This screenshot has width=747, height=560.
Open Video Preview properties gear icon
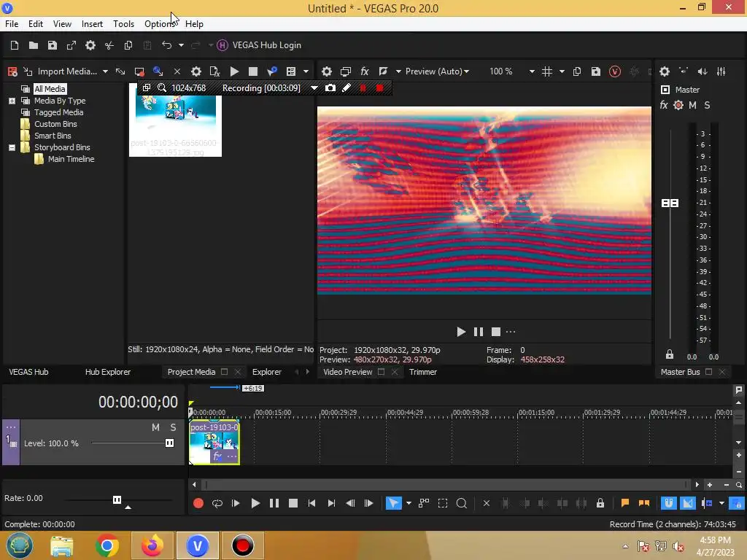click(326, 71)
